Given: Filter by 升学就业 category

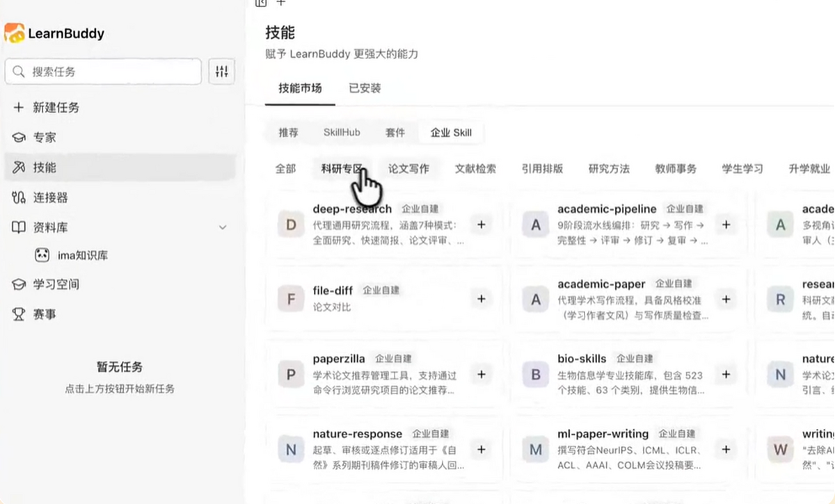Looking at the screenshot, I should point(809,168).
